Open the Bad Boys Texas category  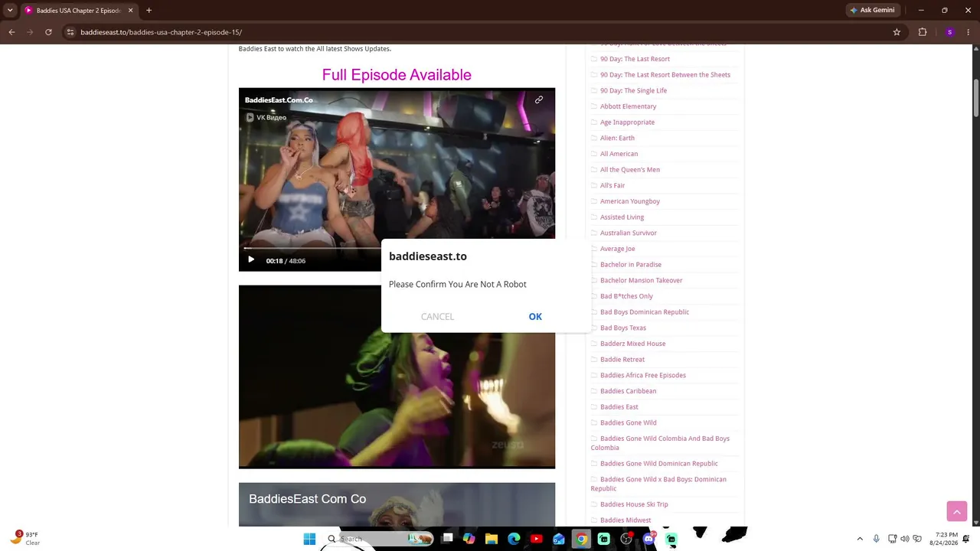(x=623, y=328)
